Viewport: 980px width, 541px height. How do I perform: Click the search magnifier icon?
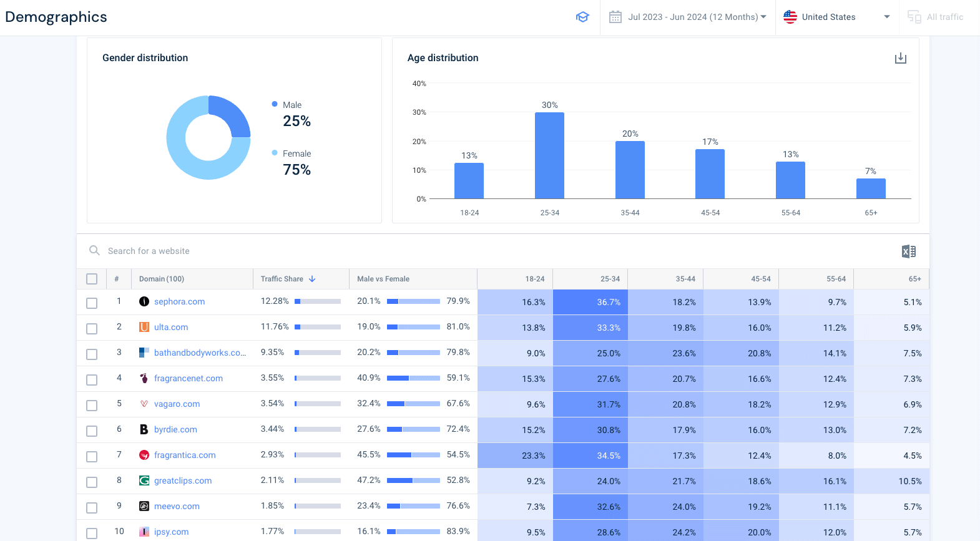[x=94, y=250]
